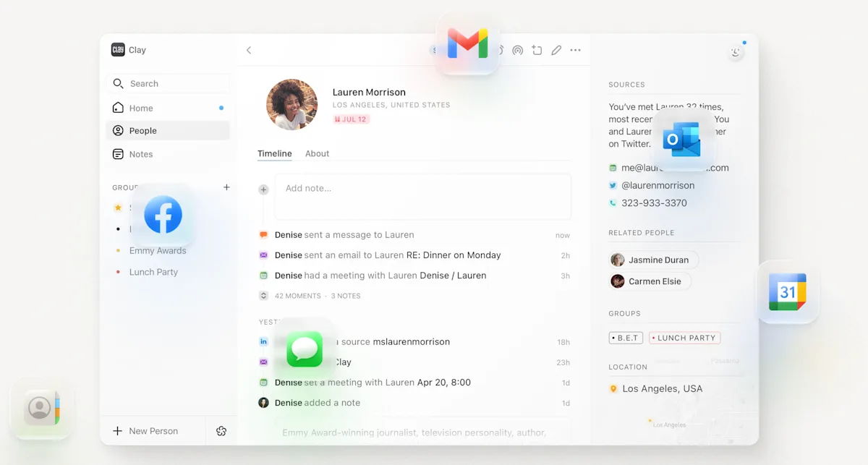Click the Facebook floating icon

[163, 215]
